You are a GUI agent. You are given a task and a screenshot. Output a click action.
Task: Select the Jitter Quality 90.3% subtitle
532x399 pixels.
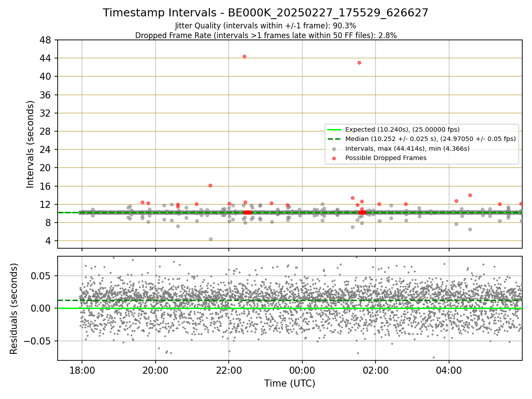click(x=266, y=26)
